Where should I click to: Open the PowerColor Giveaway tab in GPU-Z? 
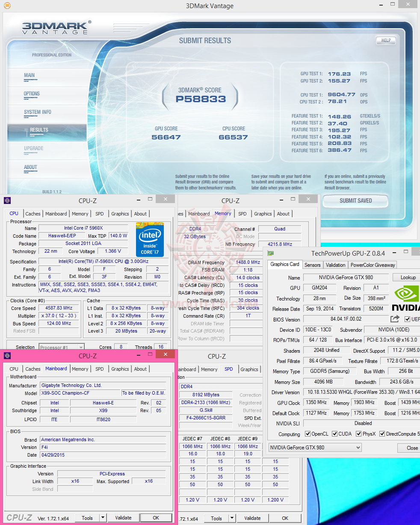coord(373,265)
